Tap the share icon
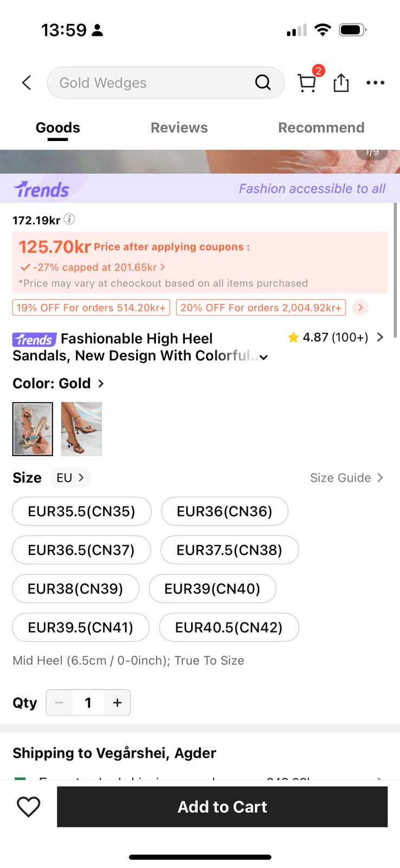Screen dimensions: 400x868 341,83
